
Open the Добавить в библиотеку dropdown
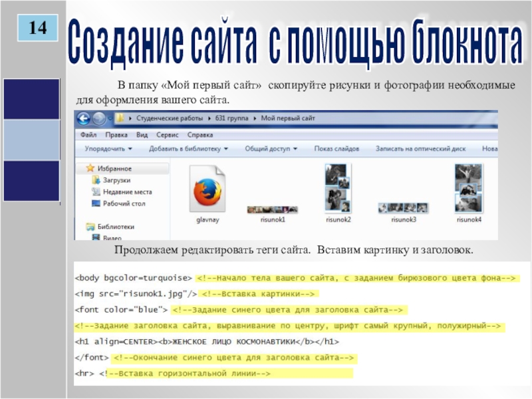click(188, 148)
